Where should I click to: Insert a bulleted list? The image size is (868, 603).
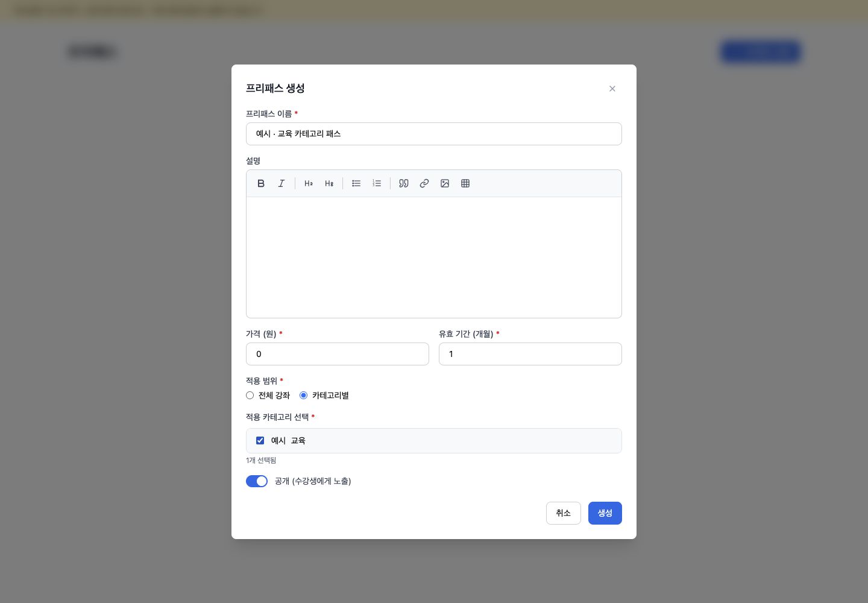[x=356, y=183]
